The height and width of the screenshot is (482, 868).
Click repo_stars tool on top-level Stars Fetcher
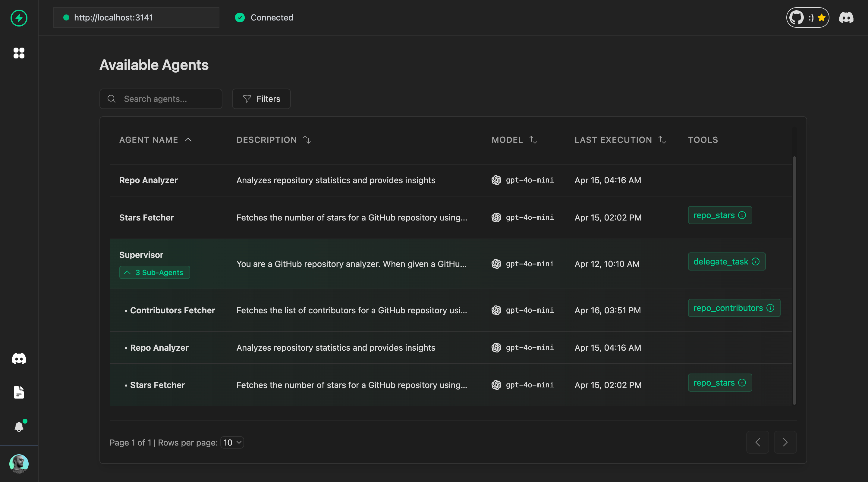(720, 215)
